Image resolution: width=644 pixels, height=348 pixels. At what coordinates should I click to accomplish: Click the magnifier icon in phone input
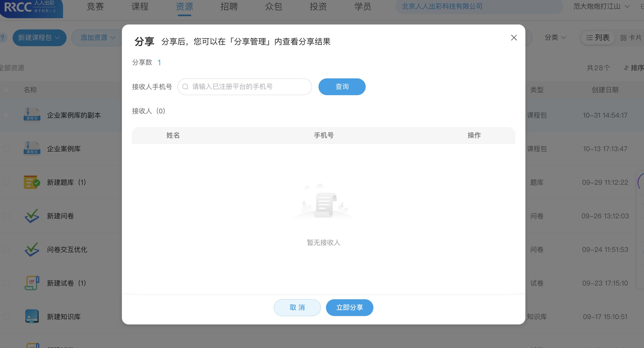click(x=185, y=87)
